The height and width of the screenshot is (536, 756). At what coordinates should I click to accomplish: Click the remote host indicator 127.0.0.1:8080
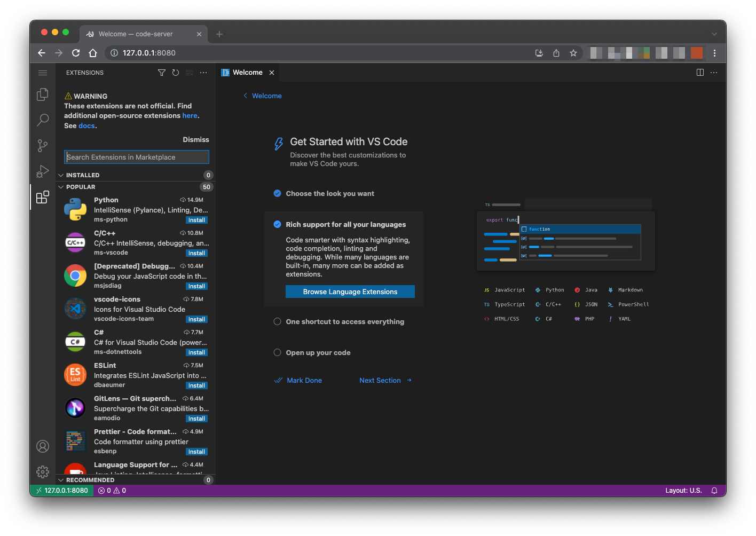point(61,491)
